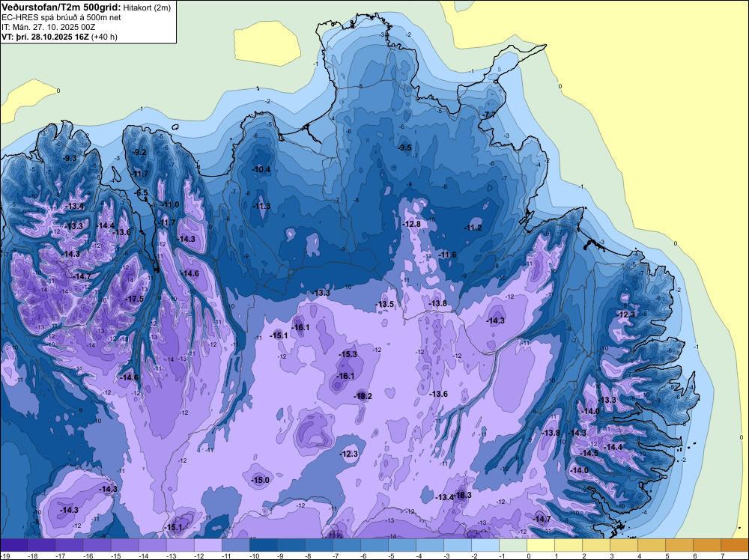Click the -18.3 temperature label on map
Screen dimensions: 749x560
click(462, 495)
